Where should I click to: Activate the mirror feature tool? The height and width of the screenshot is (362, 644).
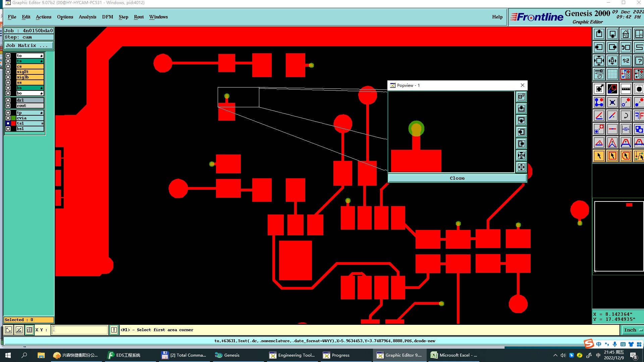click(x=639, y=116)
